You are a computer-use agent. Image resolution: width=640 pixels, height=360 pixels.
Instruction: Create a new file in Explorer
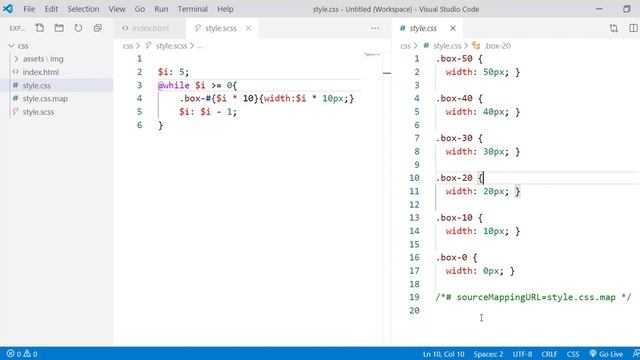pyautogui.click(x=40, y=28)
